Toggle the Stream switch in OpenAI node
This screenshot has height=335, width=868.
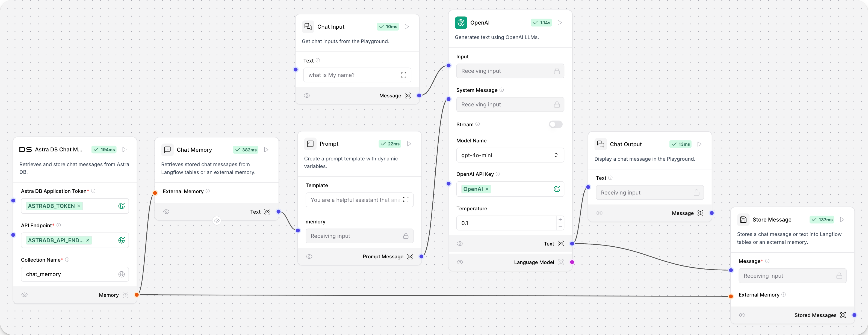tap(554, 124)
